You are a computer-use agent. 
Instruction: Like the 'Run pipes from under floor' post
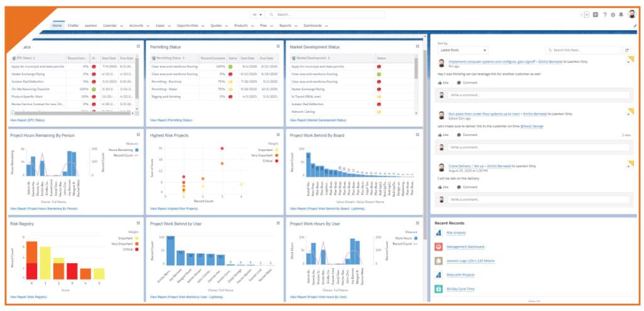click(443, 135)
